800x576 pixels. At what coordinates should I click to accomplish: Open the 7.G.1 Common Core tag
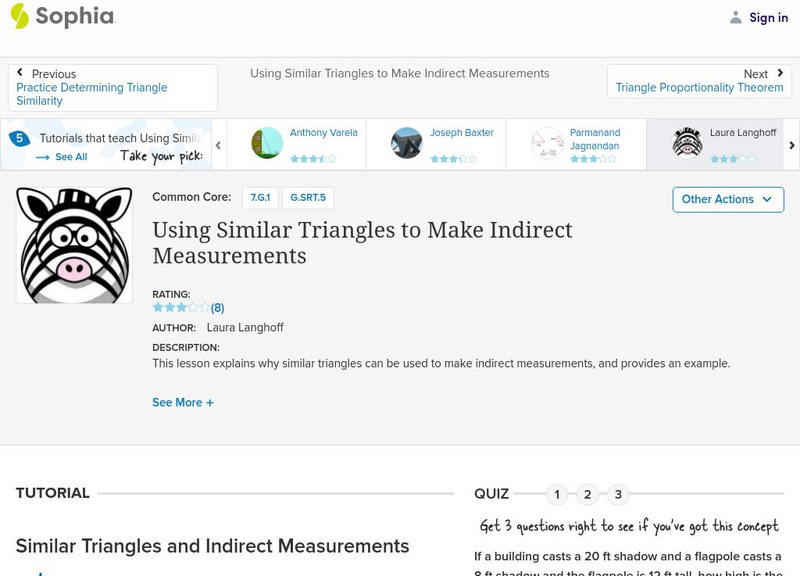tap(260, 198)
